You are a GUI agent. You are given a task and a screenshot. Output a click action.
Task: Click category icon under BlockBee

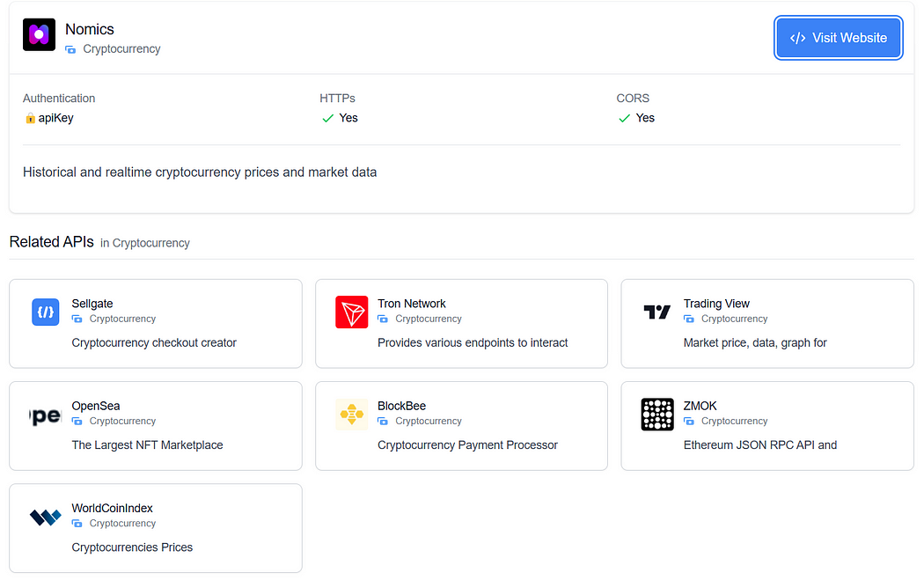(x=383, y=422)
